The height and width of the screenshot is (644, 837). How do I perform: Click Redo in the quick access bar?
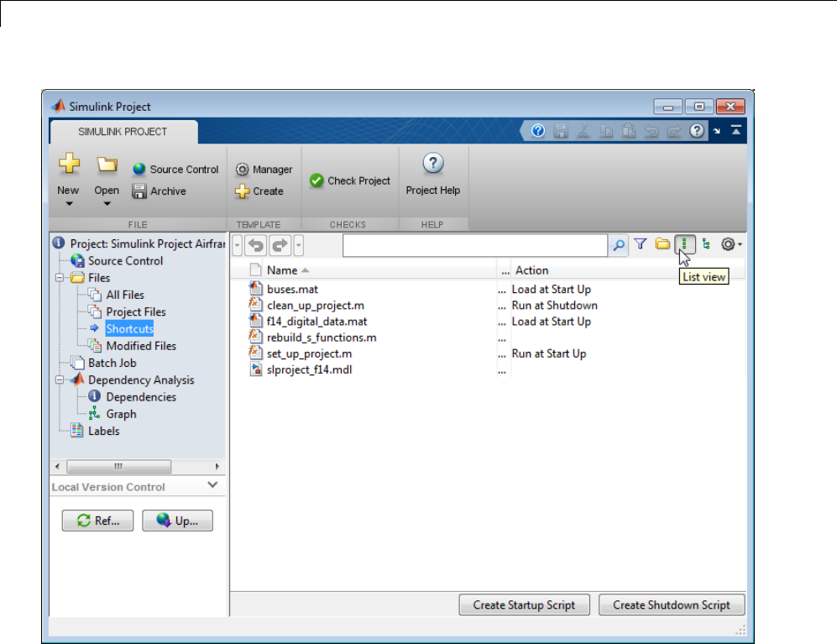(x=673, y=131)
